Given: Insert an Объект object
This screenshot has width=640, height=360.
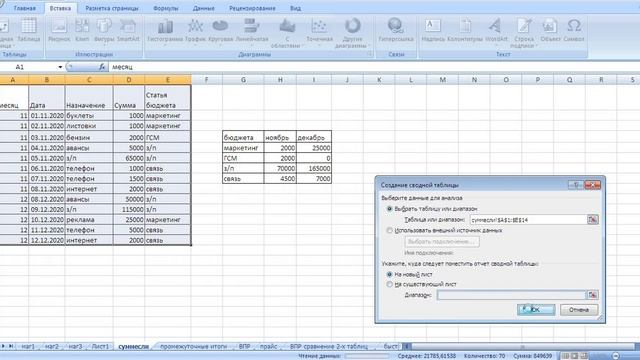Looking at the screenshot, I should pos(551,31).
